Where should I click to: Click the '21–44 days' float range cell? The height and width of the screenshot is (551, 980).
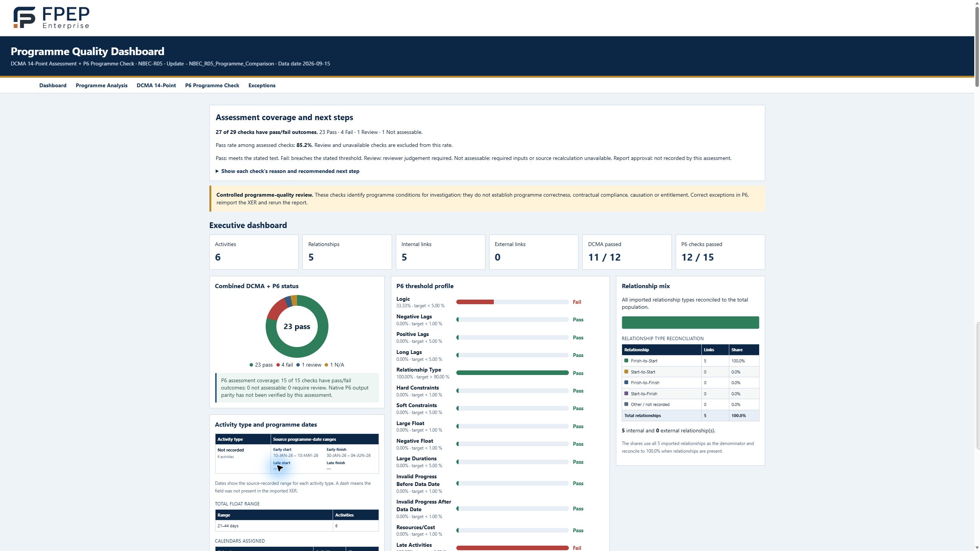pos(274,526)
